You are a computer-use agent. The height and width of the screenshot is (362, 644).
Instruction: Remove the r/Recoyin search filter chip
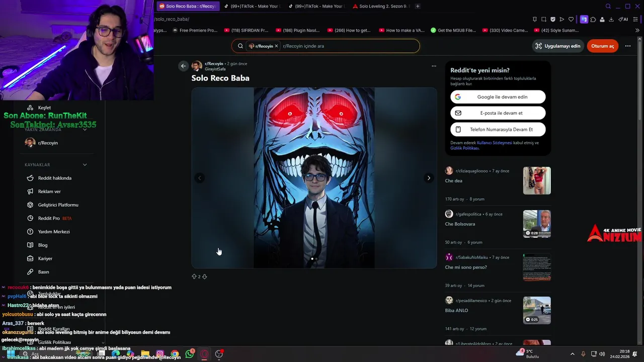276,46
